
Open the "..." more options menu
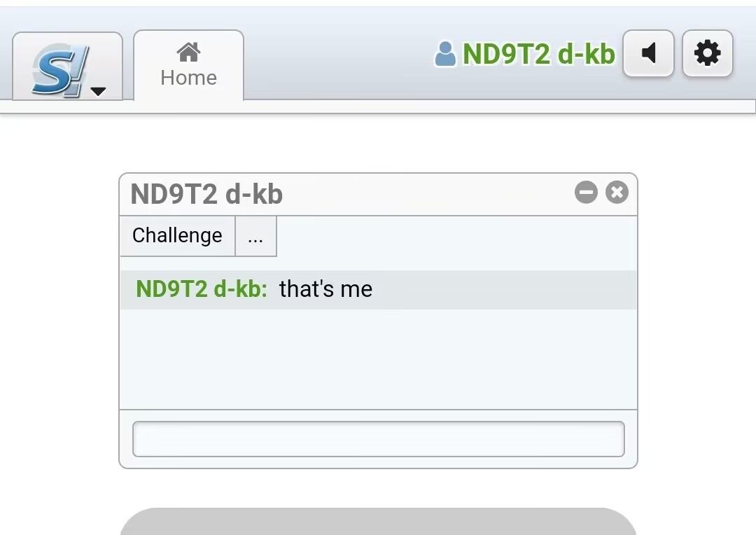pos(255,235)
